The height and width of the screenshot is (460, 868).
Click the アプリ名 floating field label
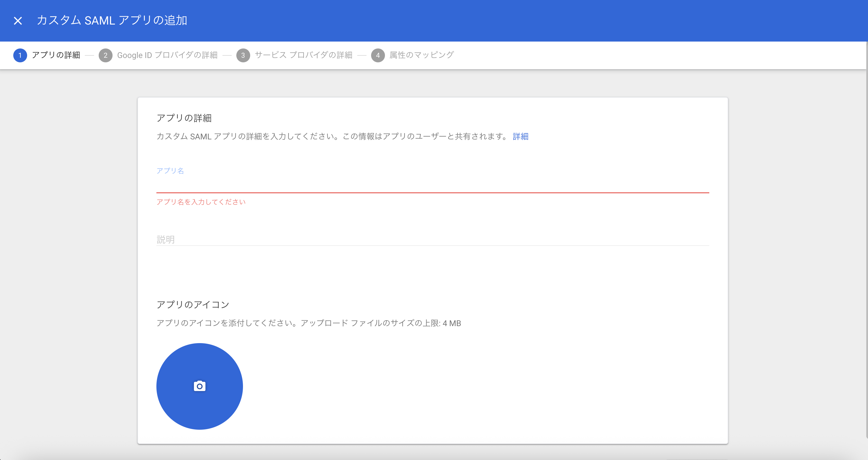tap(170, 171)
